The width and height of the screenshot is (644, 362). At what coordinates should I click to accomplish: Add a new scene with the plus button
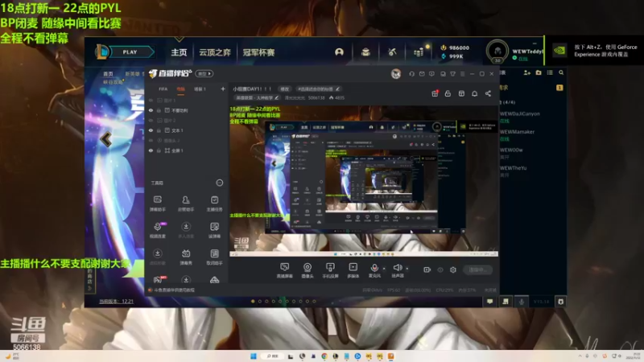tap(223, 88)
